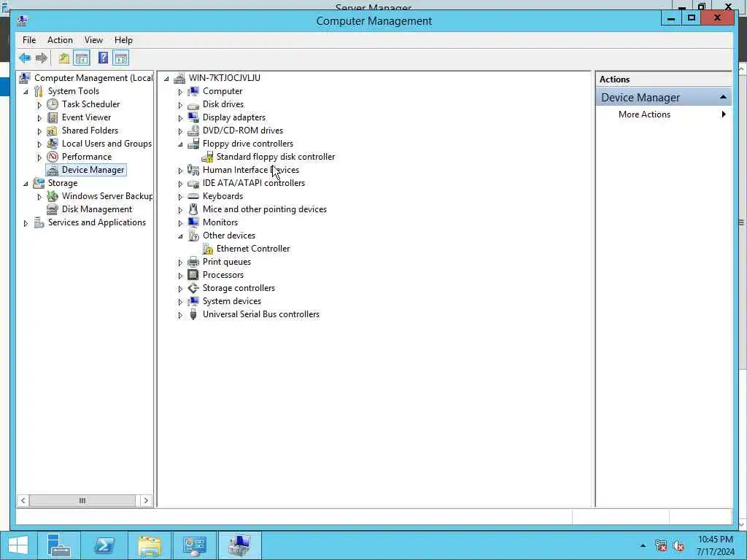
Task: Open Windows Start button on taskbar
Action: (18, 545)
